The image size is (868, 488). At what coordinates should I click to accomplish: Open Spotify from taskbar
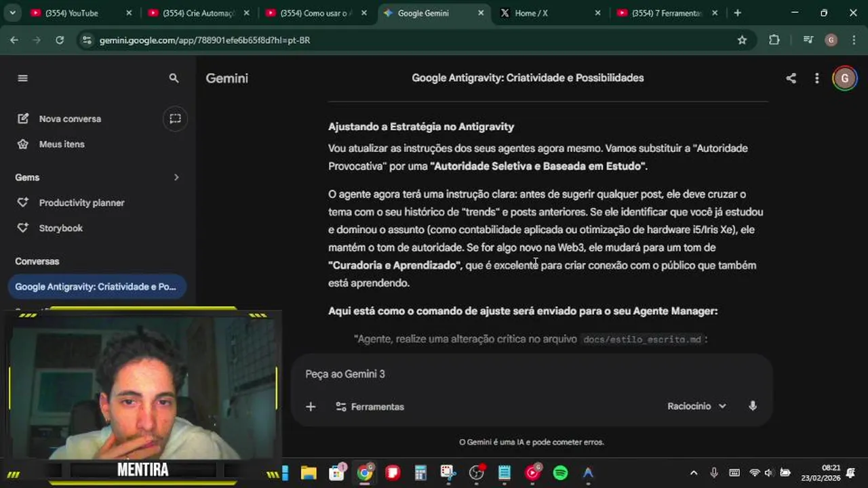[560, 473]
